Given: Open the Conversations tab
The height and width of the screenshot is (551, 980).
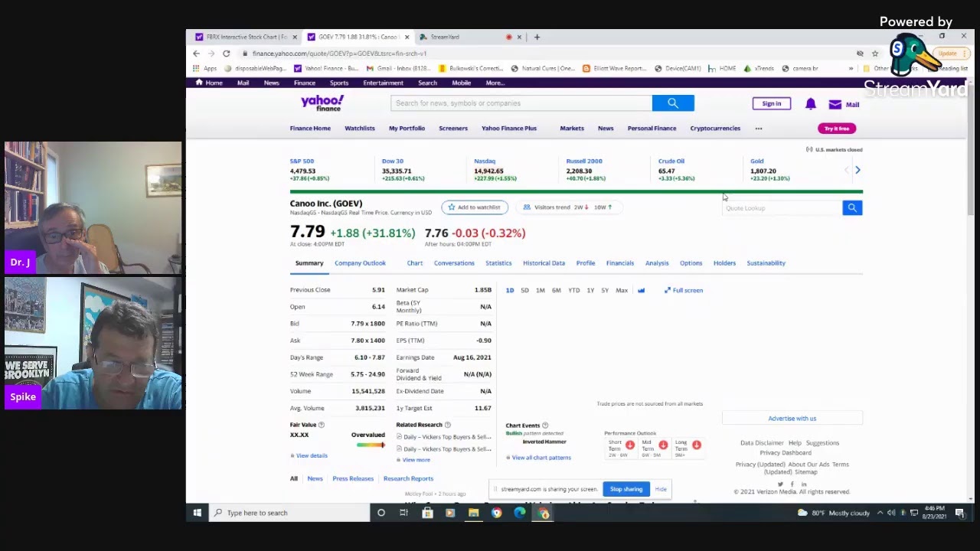Looking at the screenshot, I should coord(454,263).
